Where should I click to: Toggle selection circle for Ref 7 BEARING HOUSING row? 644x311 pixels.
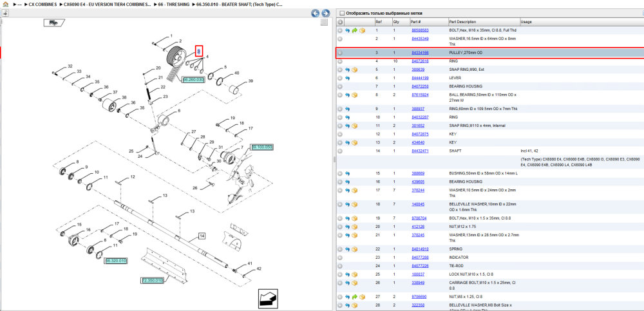pyautogui.click(x=340, y=87)
